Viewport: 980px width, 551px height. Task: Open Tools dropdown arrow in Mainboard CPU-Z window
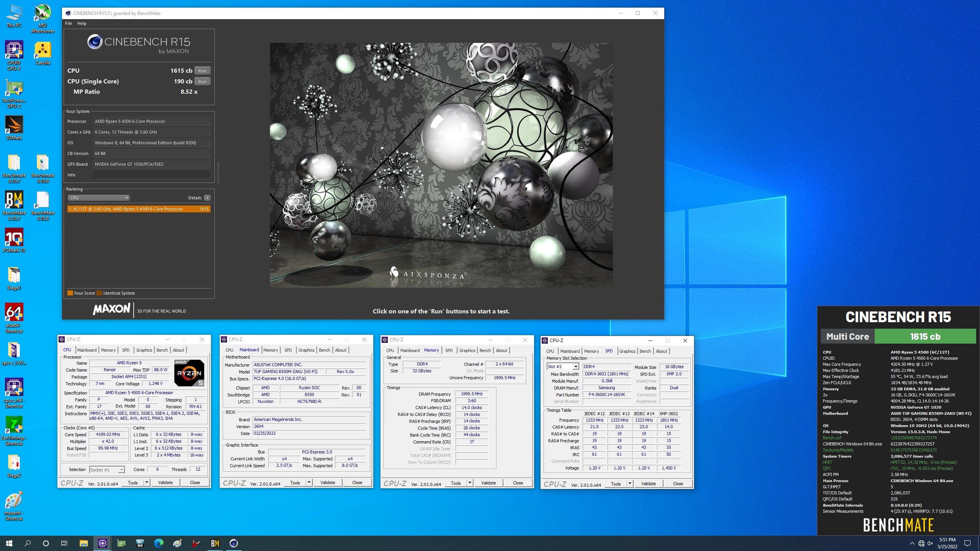pos(309,483)
